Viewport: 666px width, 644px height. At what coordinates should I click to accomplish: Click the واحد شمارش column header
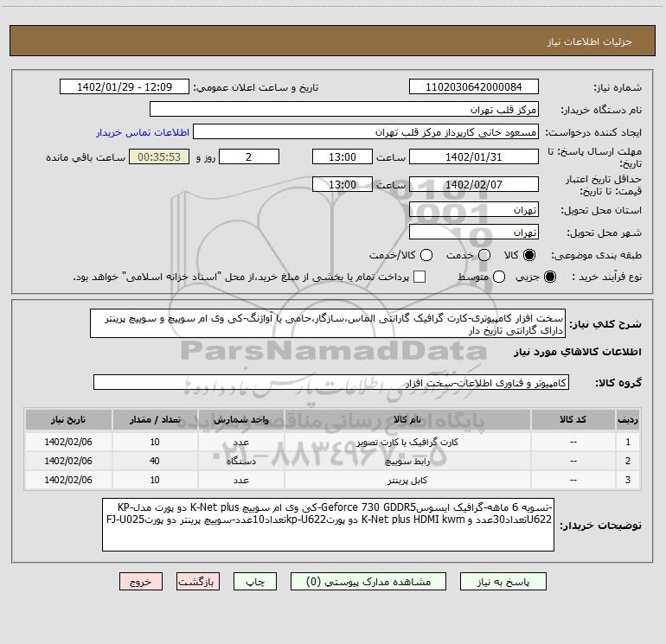pos(240,419)
